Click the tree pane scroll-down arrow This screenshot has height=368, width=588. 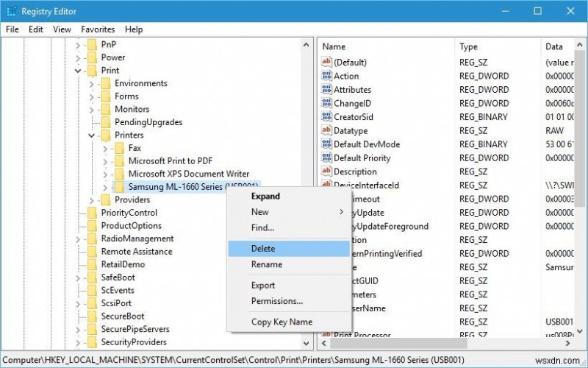click(306, 343)
